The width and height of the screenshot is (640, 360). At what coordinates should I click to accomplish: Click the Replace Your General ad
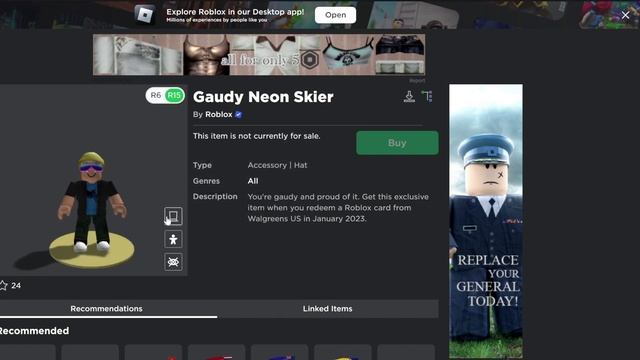pyautogui.click(x=486, y=221)
